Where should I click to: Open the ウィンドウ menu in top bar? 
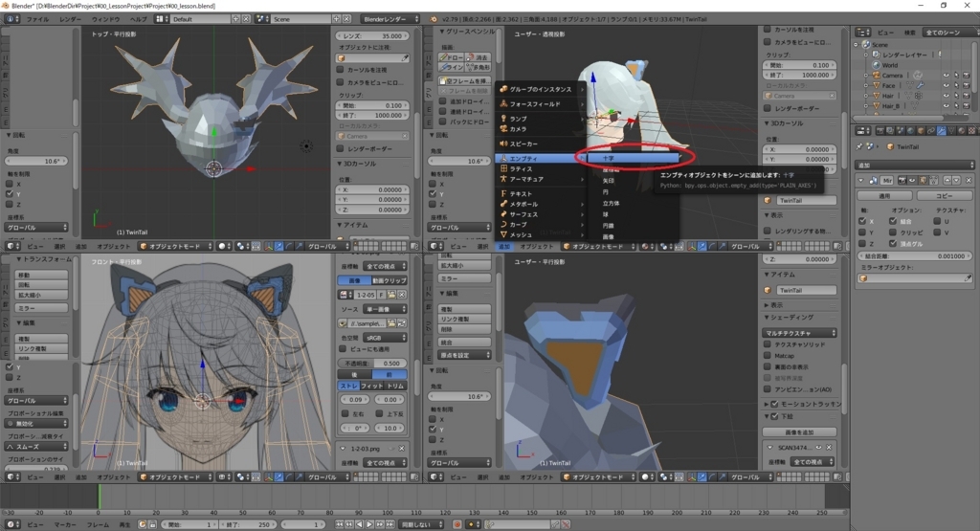(x=105, y=19)
